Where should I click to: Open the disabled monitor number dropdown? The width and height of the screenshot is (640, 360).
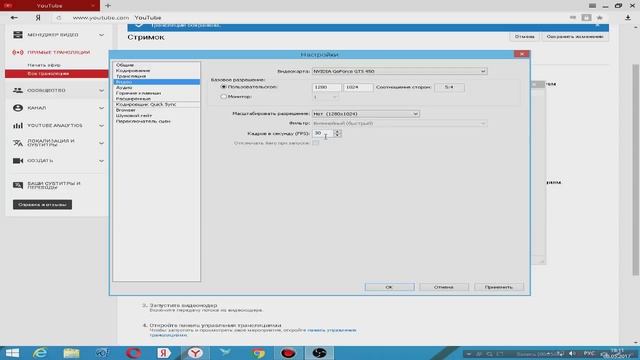point(325,97)
